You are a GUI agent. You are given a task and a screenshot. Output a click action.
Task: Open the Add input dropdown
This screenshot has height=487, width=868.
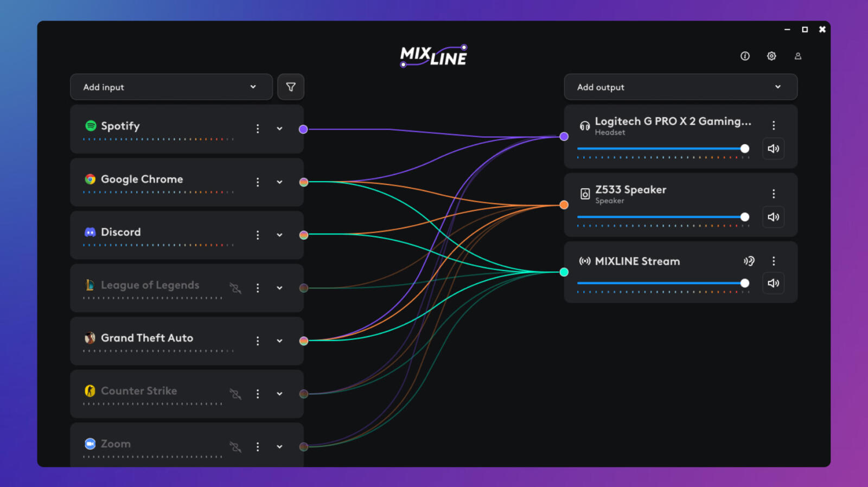(x=171, y=87)
